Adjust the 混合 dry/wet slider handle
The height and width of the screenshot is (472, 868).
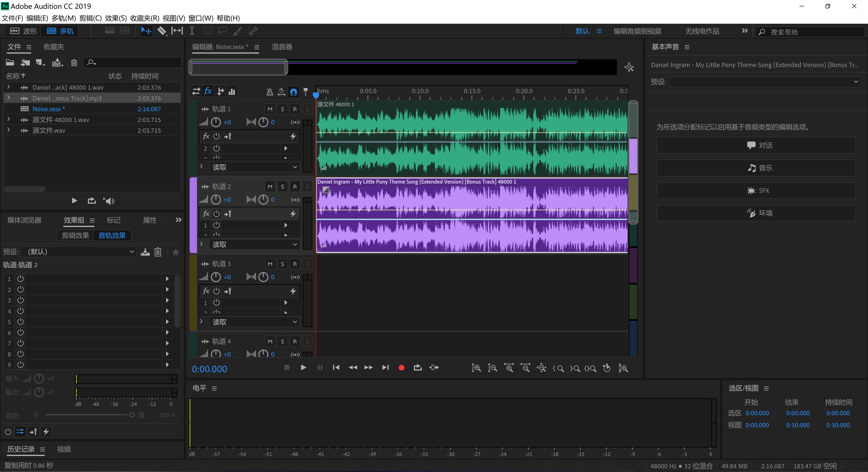pos(131,415)
